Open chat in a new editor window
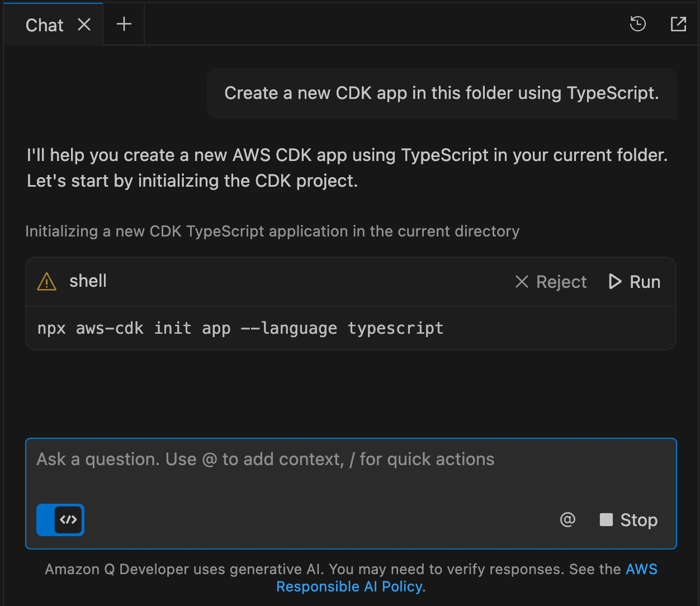This screenshot has width=700, height=606. [678, 24]
